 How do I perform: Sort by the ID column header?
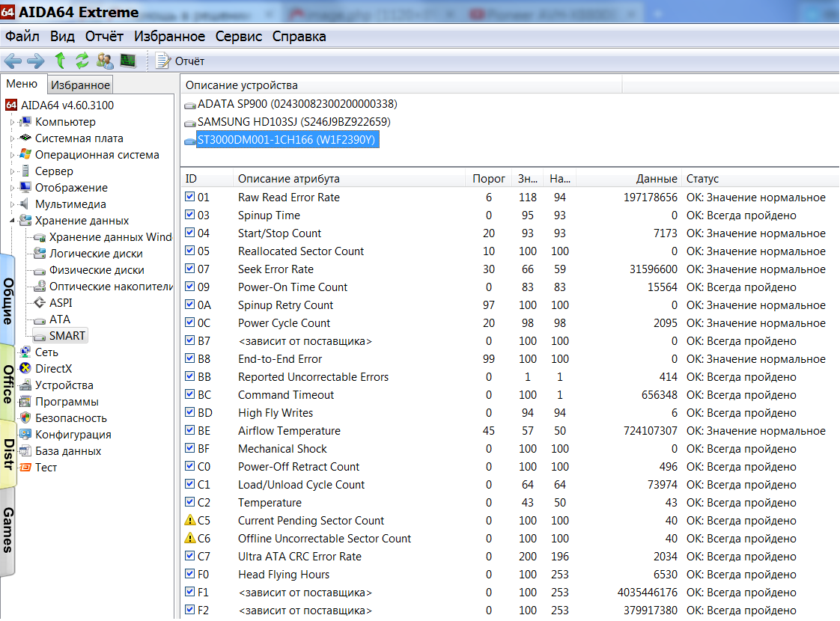(207, 179)
